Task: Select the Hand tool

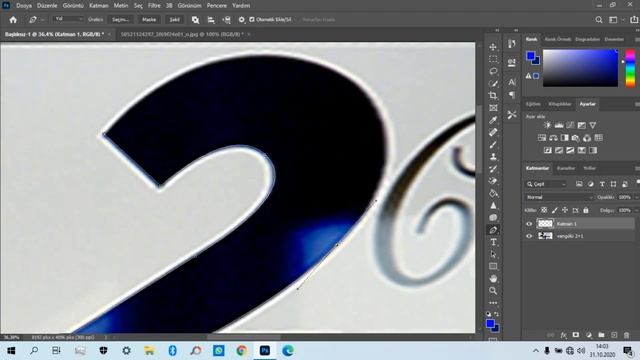Action: click(x=493, y=279)
